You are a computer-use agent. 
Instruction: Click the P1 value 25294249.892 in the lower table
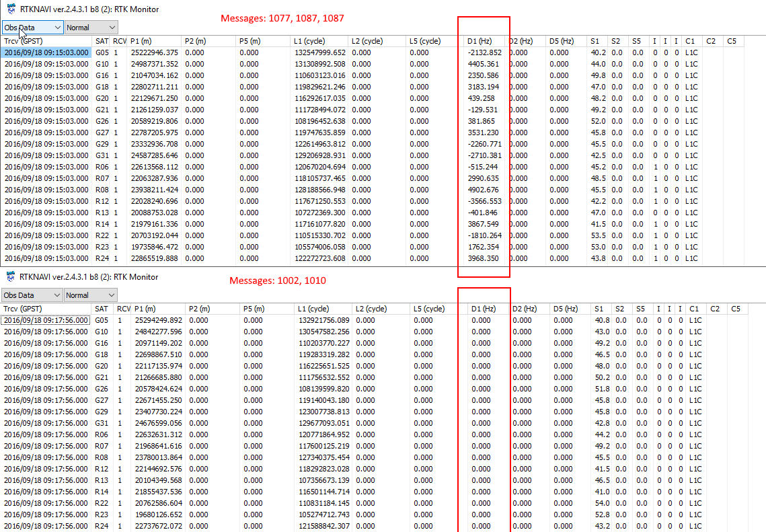tap(157, 320)
